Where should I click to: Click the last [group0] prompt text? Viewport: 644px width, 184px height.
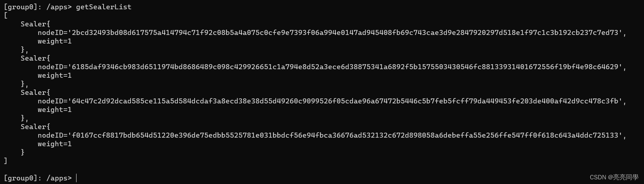[22, 178]
